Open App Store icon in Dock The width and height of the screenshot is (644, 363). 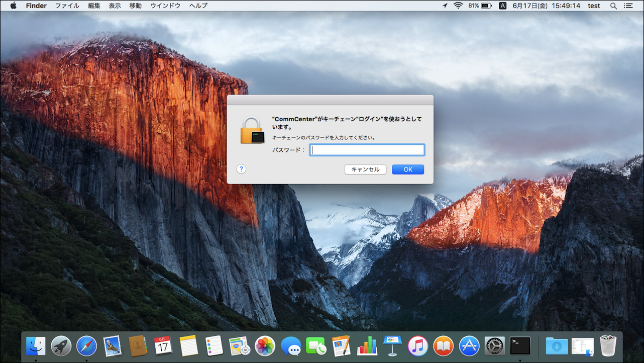pos(469,346)
